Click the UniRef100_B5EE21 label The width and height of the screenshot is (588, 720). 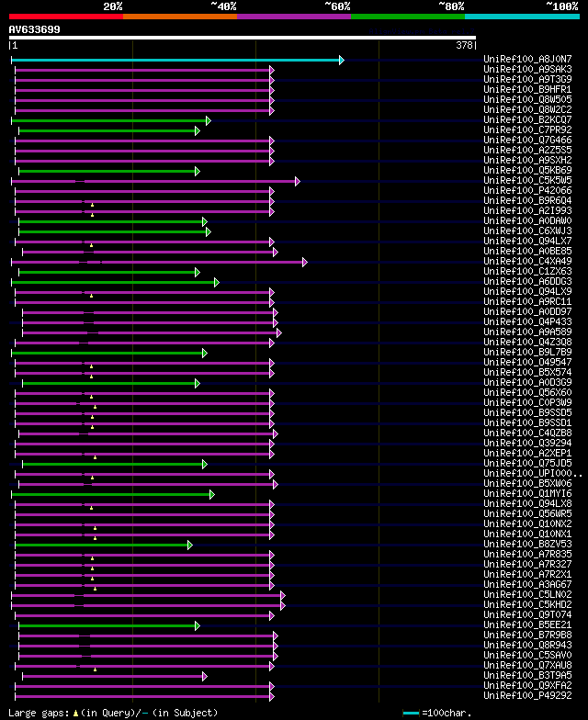pos(527,624)
